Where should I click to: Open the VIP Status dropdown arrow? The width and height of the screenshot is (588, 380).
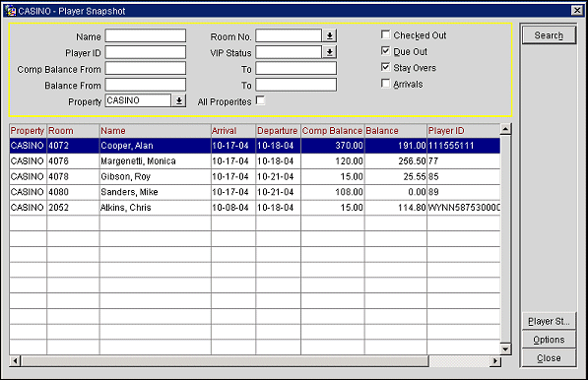[330, 52]
